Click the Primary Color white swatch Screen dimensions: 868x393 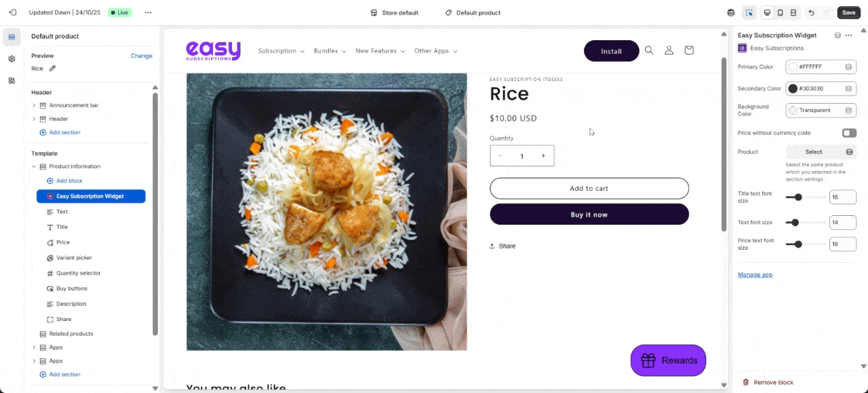(793, 67)
